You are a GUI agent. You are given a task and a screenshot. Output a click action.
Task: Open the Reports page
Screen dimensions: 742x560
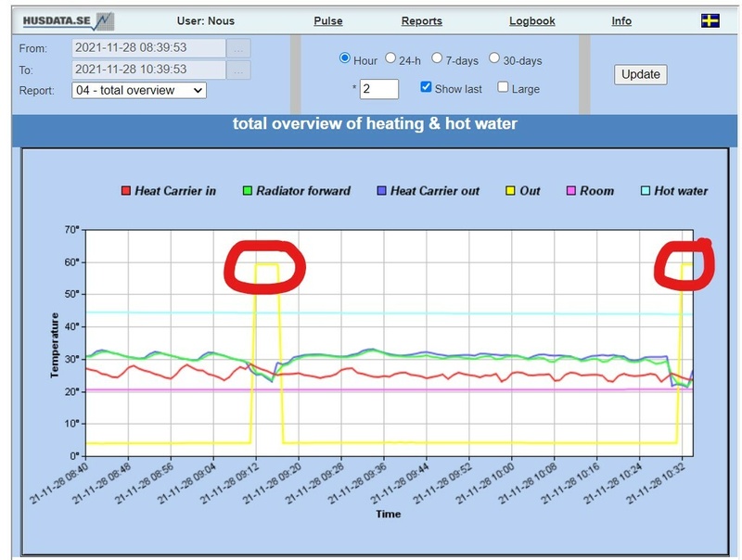422,20
